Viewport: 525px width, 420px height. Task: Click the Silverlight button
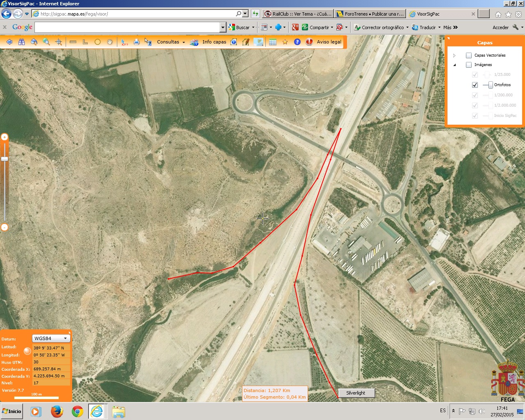click(356, 393)
